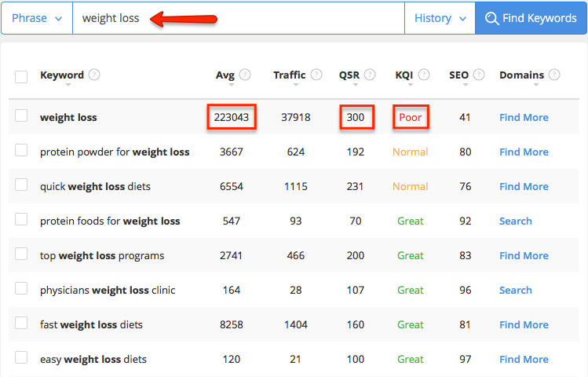Click the Avg value 223043
This screenshot has width=588, height=377.
(232, 117)
